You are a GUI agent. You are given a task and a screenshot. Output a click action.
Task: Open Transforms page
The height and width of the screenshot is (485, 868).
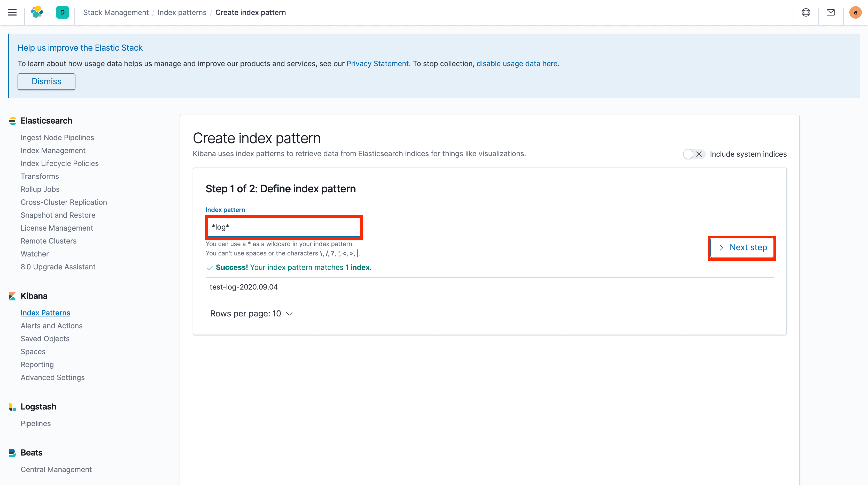pos(40,176)
